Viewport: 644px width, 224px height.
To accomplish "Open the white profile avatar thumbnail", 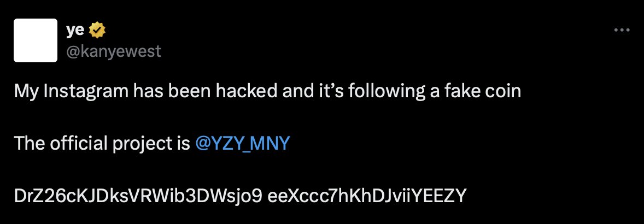I will 36,40.
